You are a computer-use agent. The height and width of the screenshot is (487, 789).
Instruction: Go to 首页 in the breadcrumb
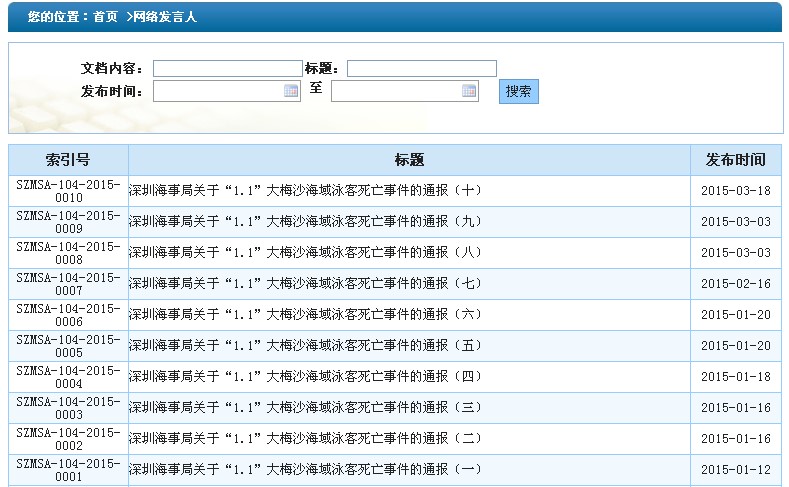(106, 17)
